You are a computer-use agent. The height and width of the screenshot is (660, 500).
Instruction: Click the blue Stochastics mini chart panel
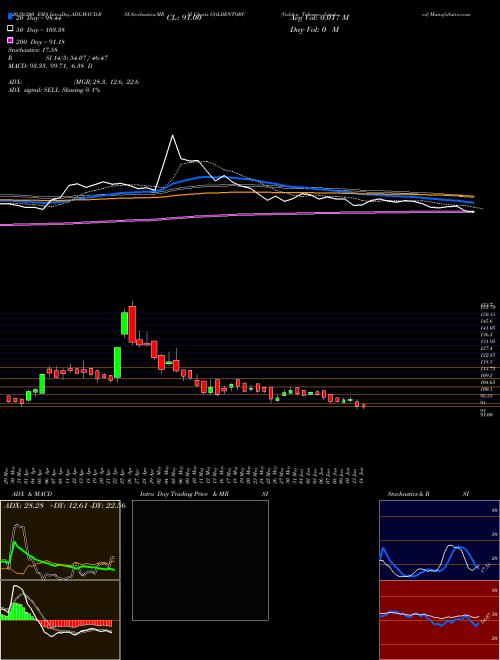(x=439, y=540)
